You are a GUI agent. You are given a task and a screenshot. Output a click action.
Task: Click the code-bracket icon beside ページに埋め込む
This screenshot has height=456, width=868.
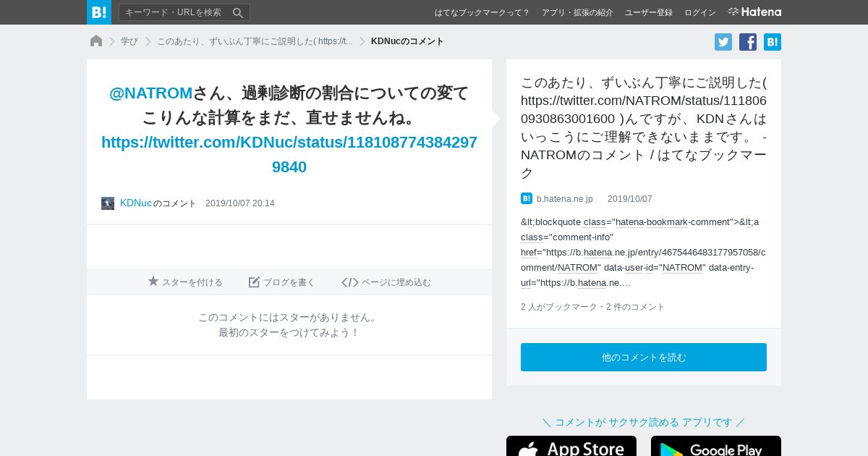(350, 282)
